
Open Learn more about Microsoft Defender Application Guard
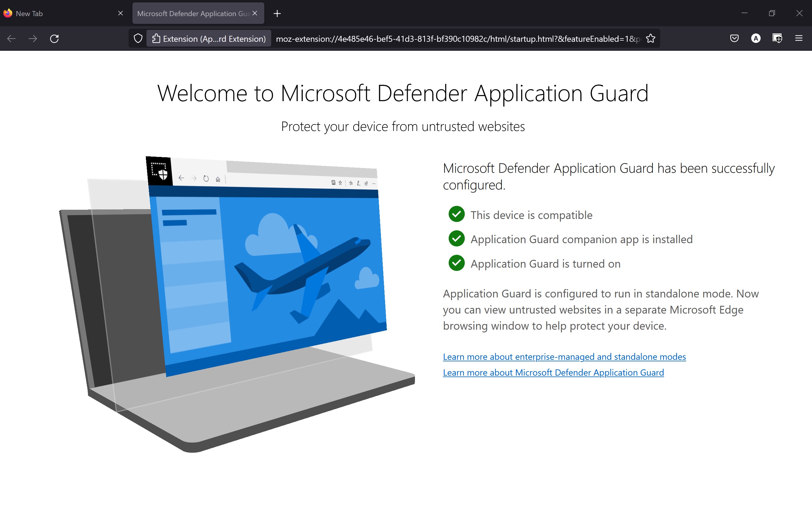pos(553,372)
